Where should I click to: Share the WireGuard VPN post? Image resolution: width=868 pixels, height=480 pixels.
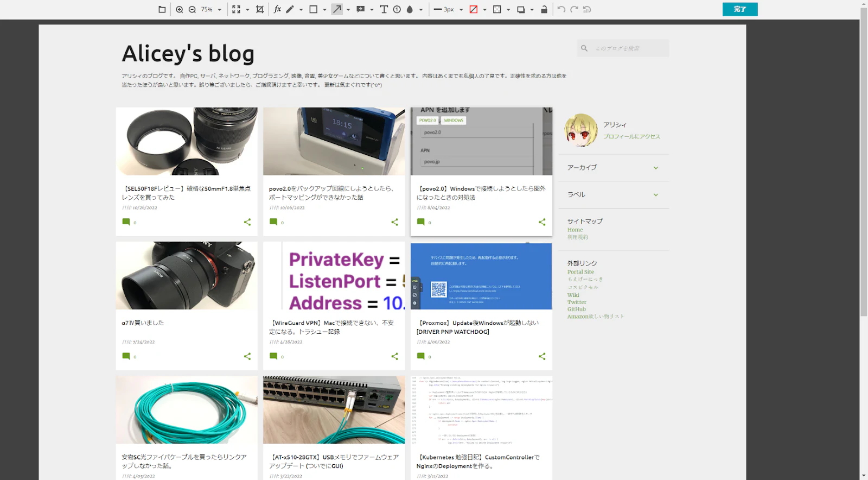[x=394, y=356]
